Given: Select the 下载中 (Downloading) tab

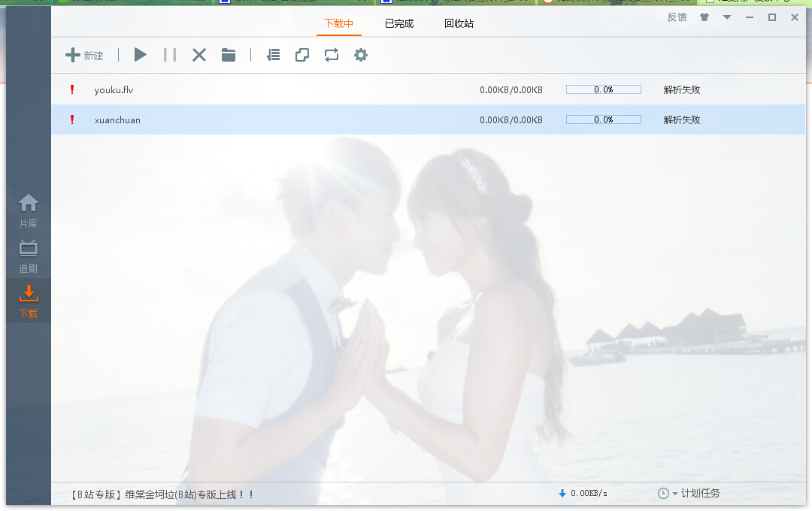Looking at the screenshot, I should [338, 23].
